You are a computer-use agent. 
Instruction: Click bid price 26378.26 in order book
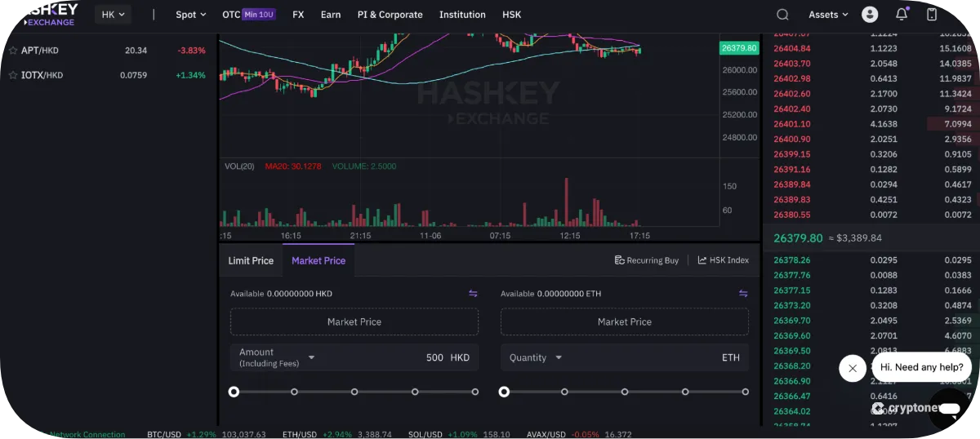[x=792, y=260]
